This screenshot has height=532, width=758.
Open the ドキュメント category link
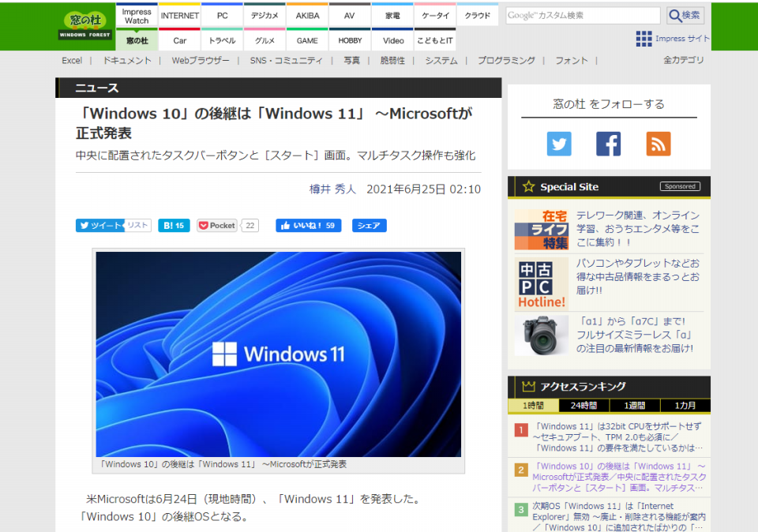(x=127, y=61)
